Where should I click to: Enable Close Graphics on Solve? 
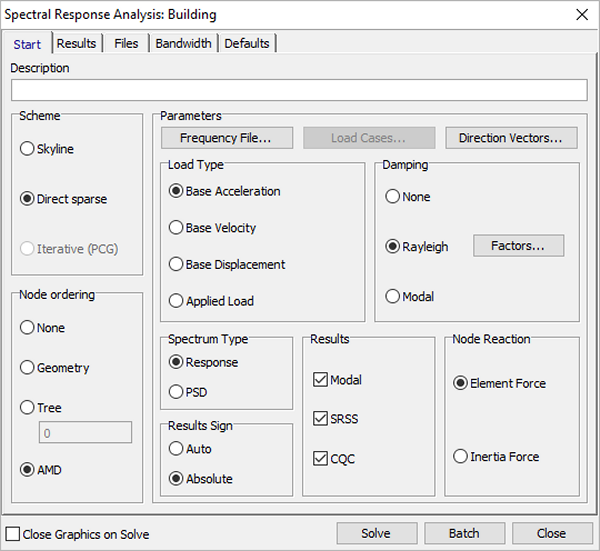click(x=13, y=534)
